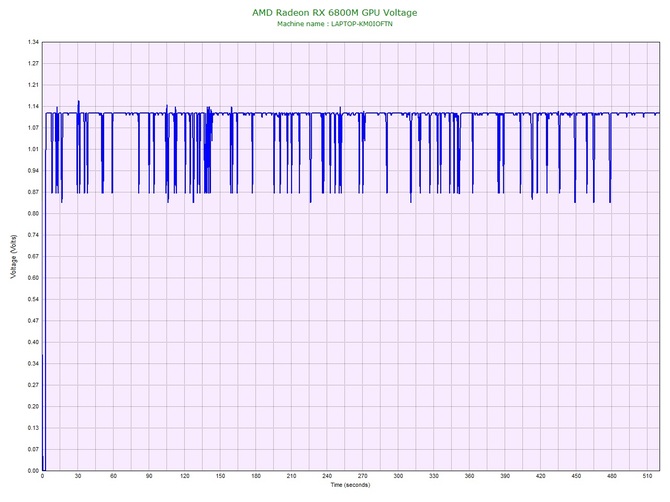Click the 0.47 voltage axis label

coord(33,321)
